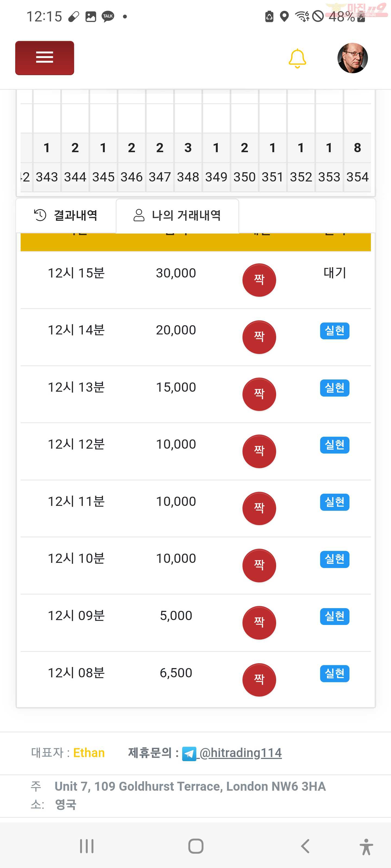Click the 짝 badge for 12시 08분
This screenshot has height=868, width=391.
tap(259, 680)
